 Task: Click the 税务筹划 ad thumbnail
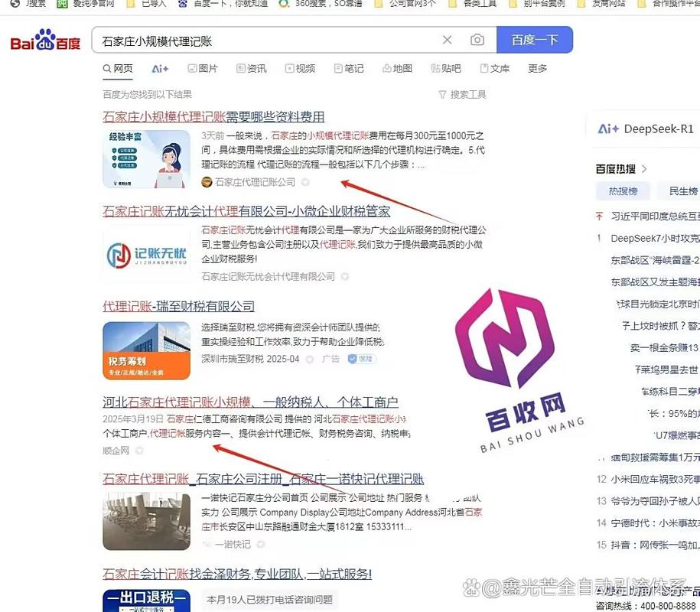tap(146, 351)
